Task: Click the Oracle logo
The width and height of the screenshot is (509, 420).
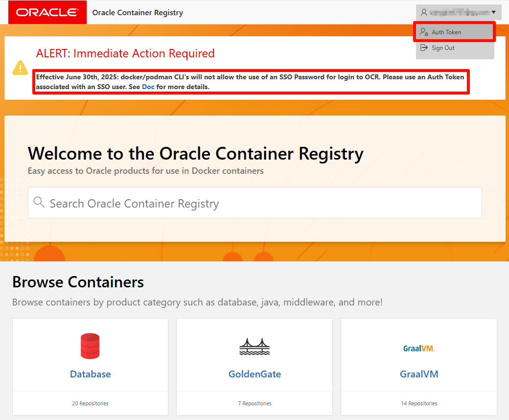Action: pos(47,12)
